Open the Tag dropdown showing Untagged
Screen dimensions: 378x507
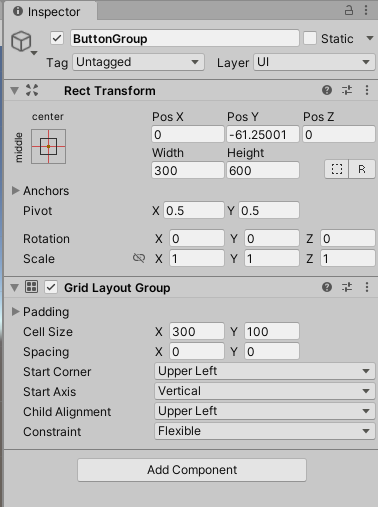138,62
